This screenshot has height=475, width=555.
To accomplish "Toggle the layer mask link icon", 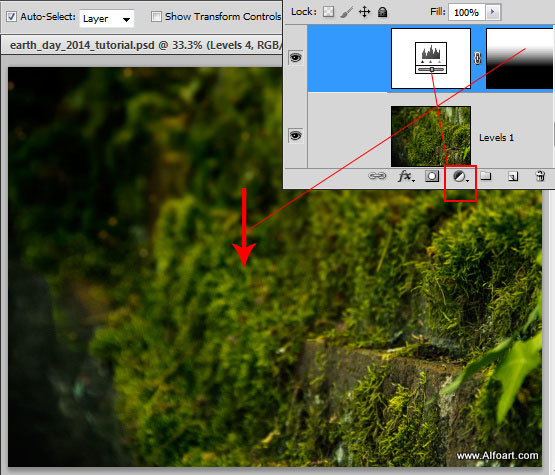I will [x=478, y=58].
